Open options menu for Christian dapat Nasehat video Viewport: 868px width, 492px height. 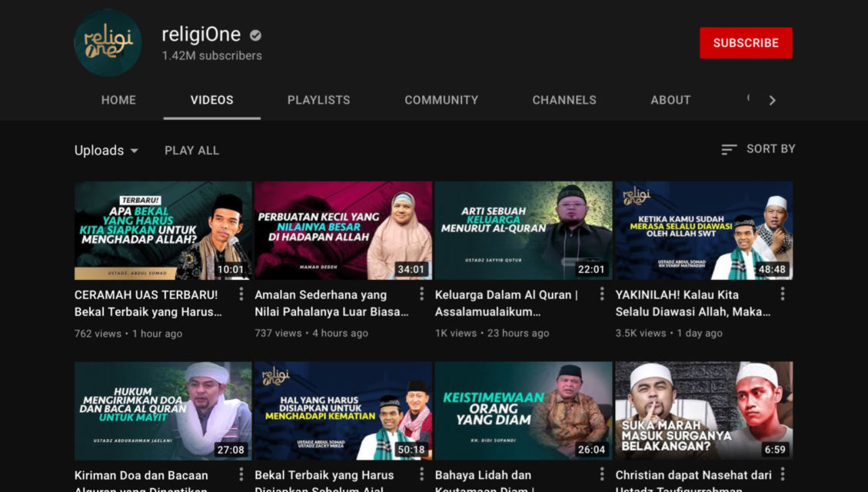pos(783,474)
